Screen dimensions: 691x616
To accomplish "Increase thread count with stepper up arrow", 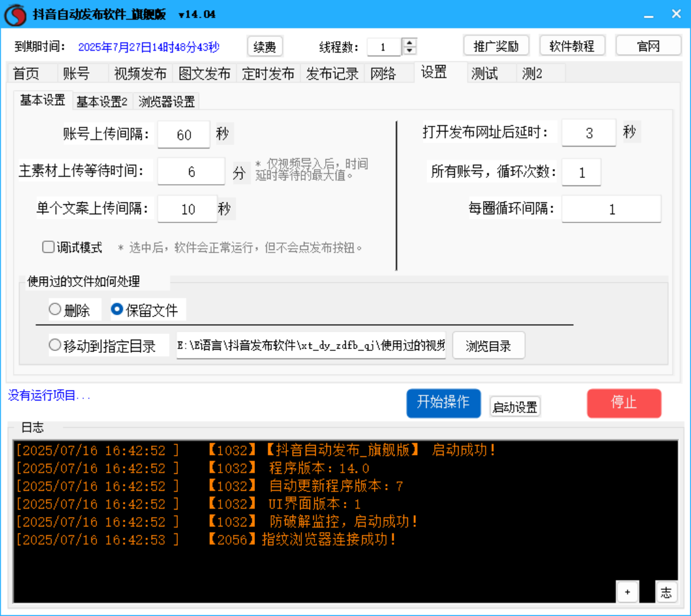I will click(409, 43).
